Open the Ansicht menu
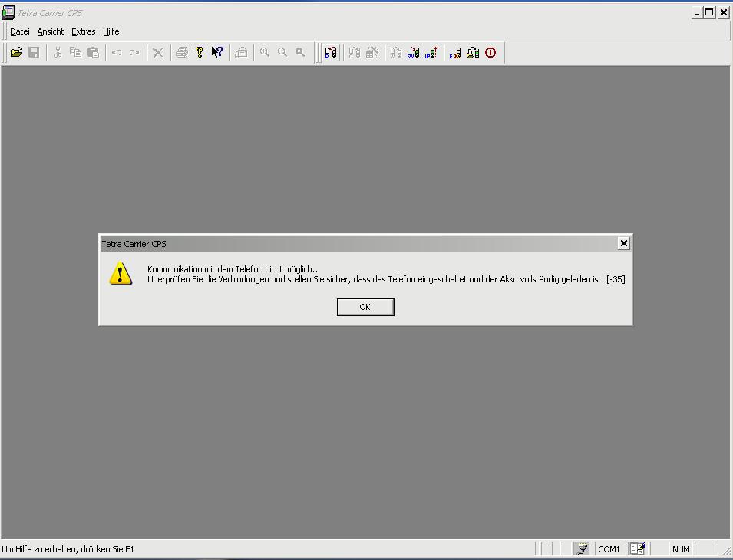This screenshot has height=560, width=733. 51,31
